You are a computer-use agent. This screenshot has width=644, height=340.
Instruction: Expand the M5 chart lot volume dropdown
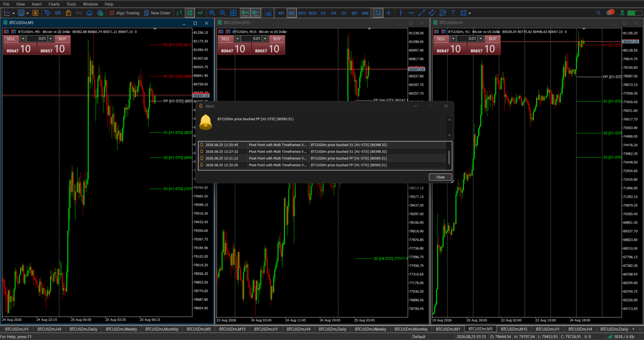23,39
